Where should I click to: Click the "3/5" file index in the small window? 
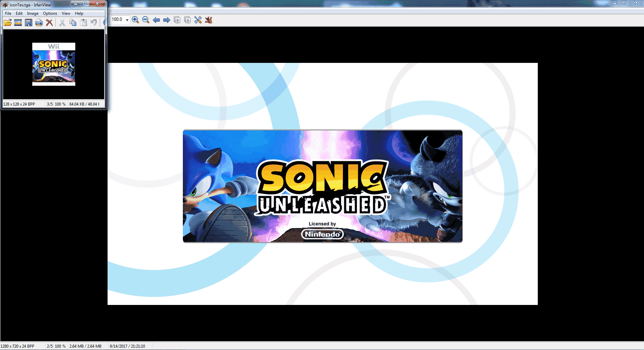(50, 104)
